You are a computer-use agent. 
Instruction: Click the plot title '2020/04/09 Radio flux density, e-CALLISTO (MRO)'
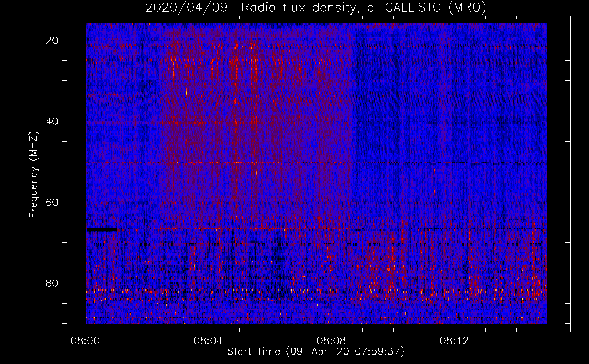(316, 7)
